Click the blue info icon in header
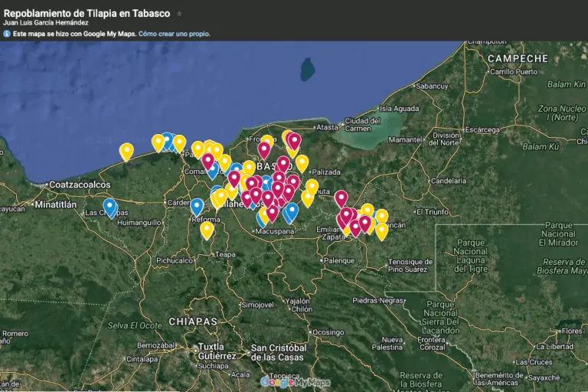588x392 pixels. 7,34
